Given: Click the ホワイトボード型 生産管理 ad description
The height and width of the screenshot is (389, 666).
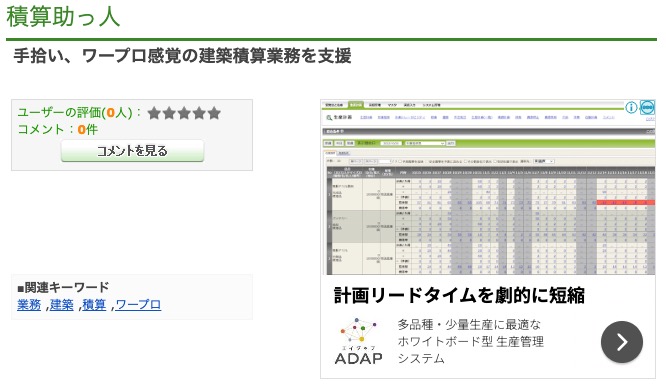Looking at the screenshot, I should [471, 341].
